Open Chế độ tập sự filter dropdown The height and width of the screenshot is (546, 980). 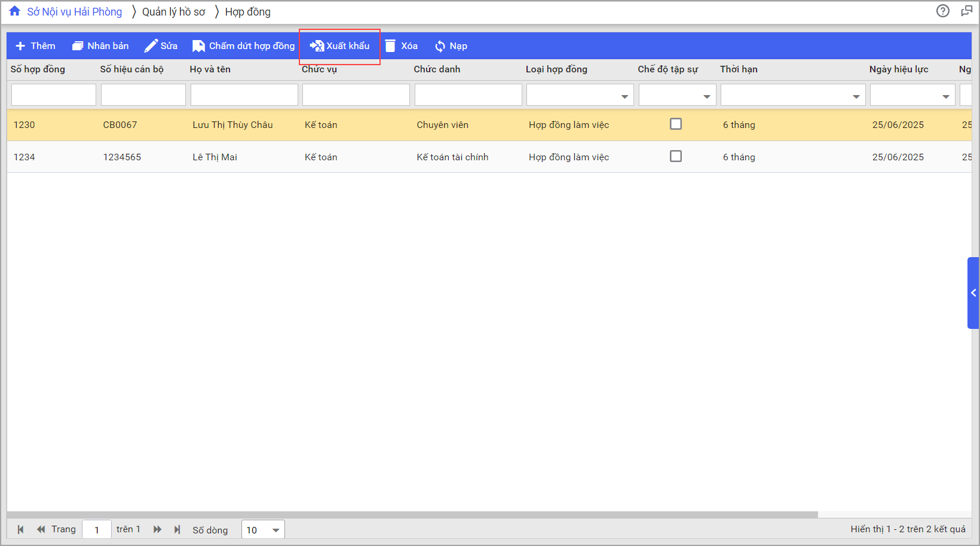[x=707, y=96]
